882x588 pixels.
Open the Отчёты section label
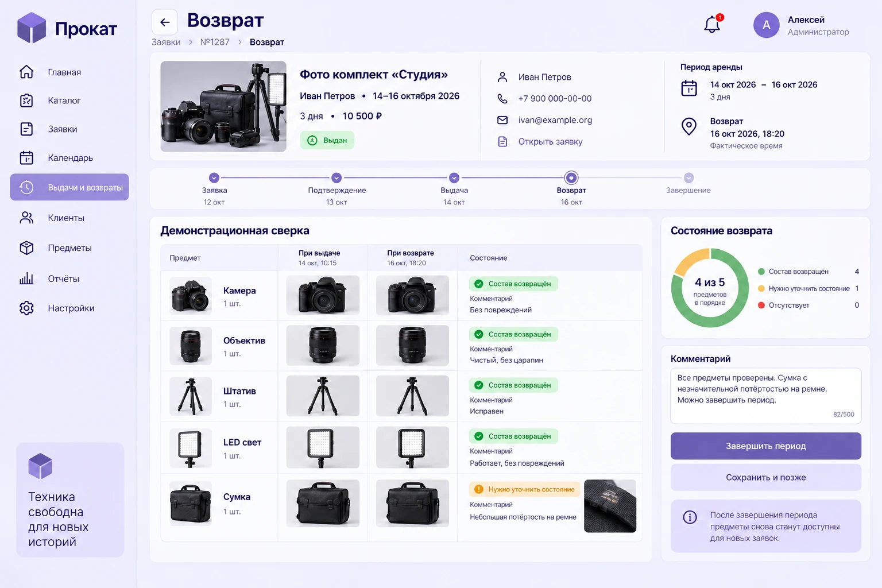coord(64,278)
